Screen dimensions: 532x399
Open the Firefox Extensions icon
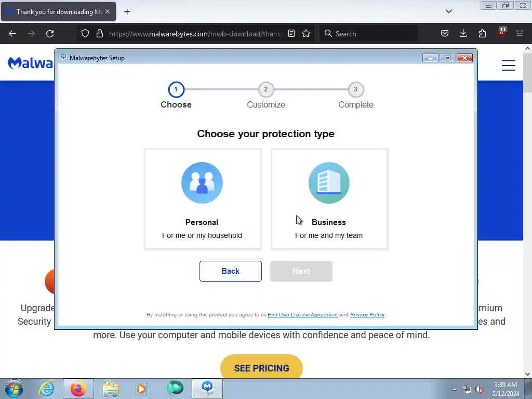(482, 33)
